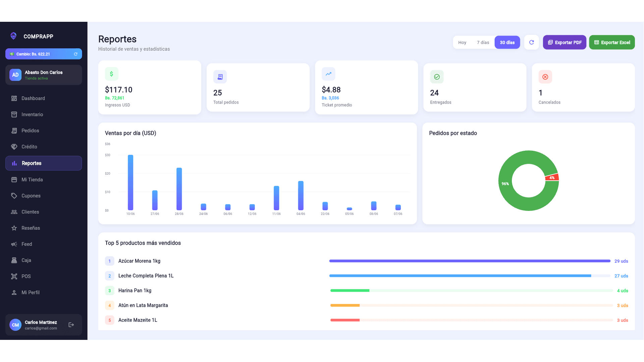Click Aceite Mazeite 1L row

[366, 320]
